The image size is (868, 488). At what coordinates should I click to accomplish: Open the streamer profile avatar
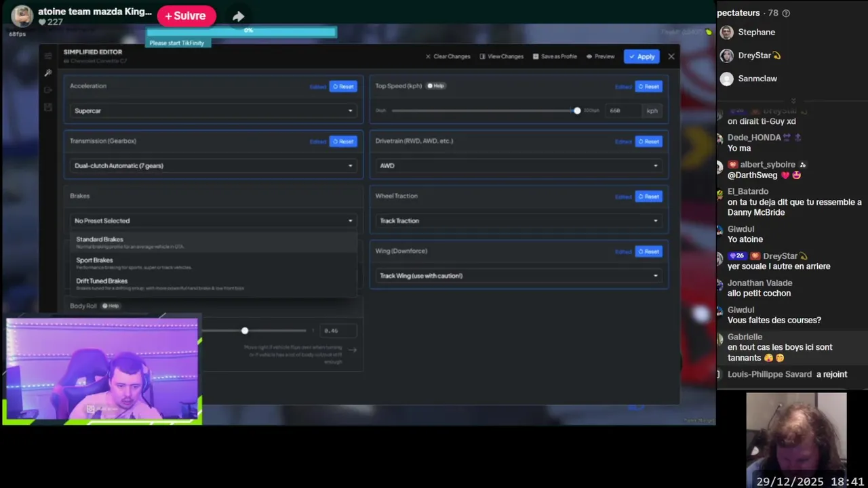tap(22, 16)
